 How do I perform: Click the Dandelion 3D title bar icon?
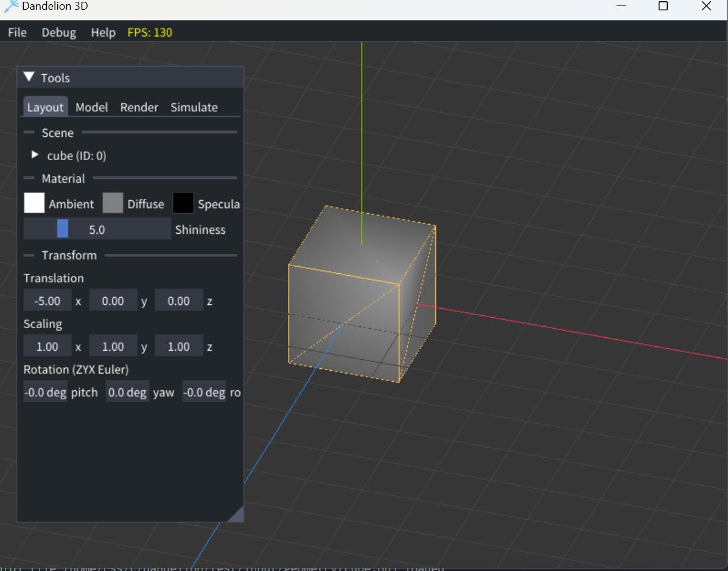(x=11, y=6)
